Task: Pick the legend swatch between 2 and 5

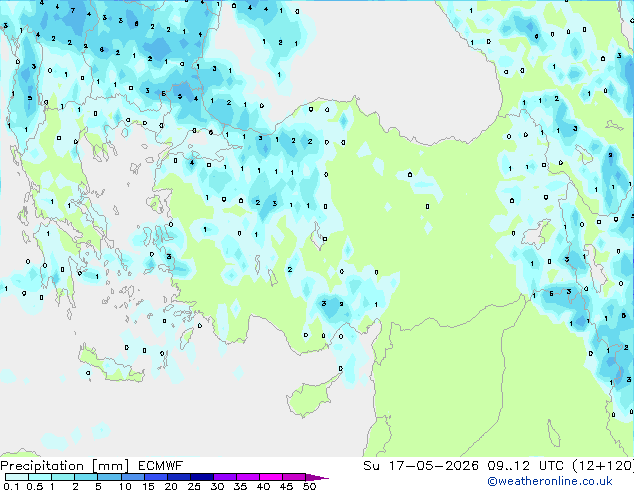Action: click(86, 477)
